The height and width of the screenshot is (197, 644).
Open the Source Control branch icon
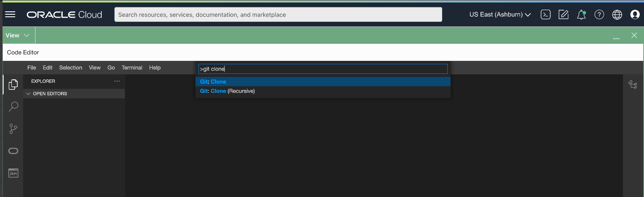tap(13, 129)
